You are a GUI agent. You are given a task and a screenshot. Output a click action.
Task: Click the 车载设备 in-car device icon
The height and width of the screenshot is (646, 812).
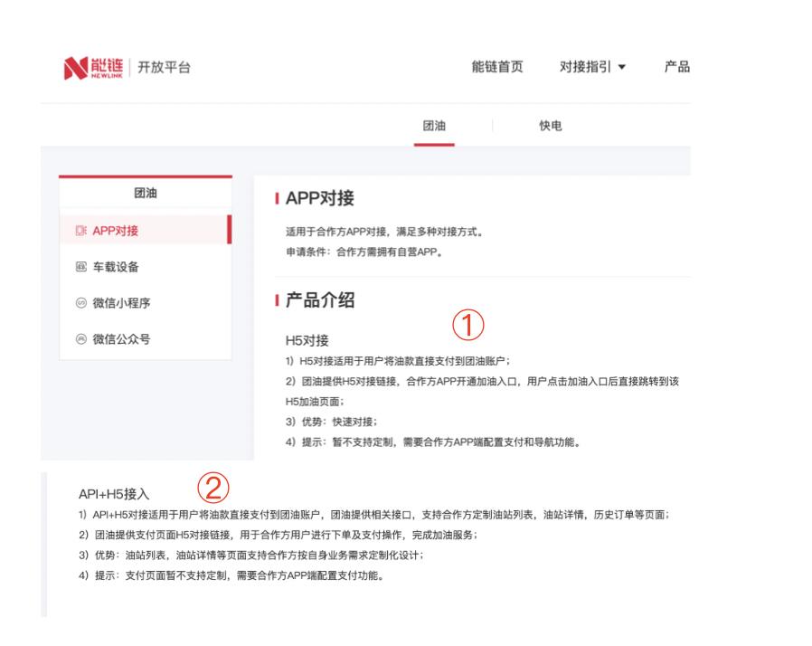pos(81,266)
